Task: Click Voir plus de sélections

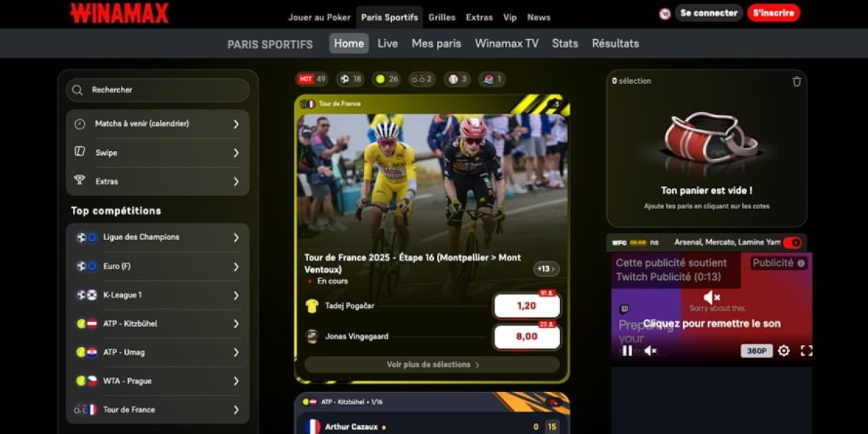Action: 432,365
